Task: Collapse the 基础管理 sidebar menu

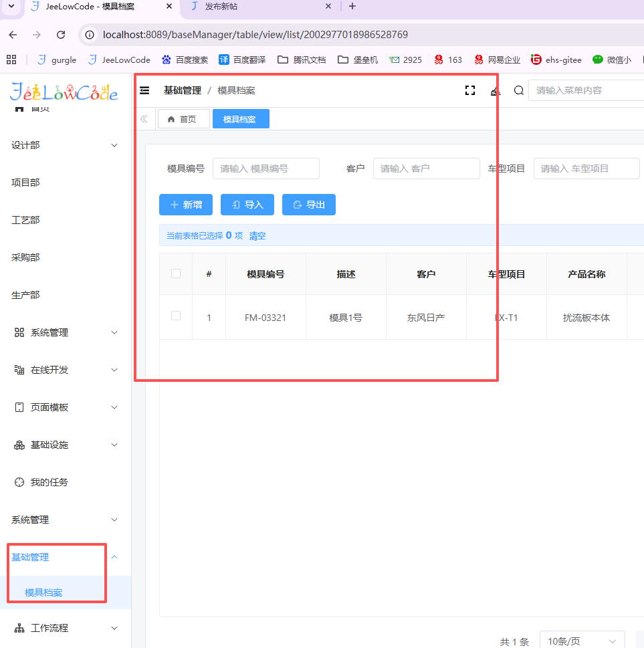Action: (x=65, y=557)
